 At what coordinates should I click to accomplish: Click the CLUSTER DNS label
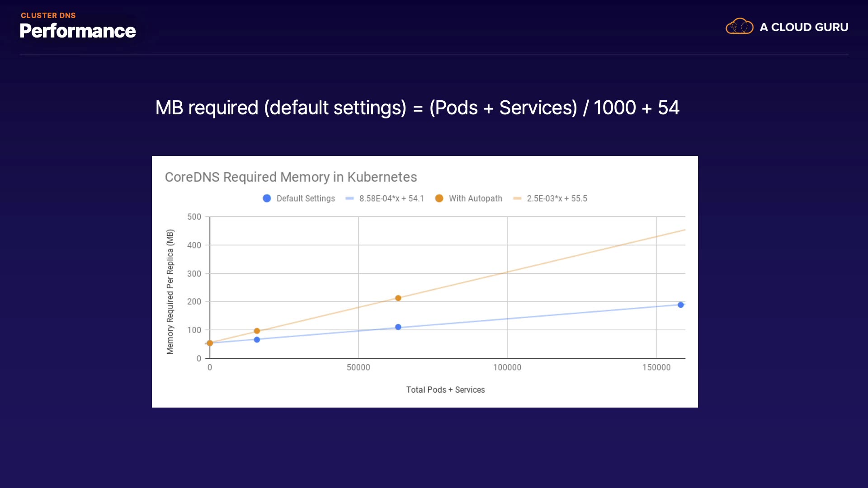coord(48,15)
